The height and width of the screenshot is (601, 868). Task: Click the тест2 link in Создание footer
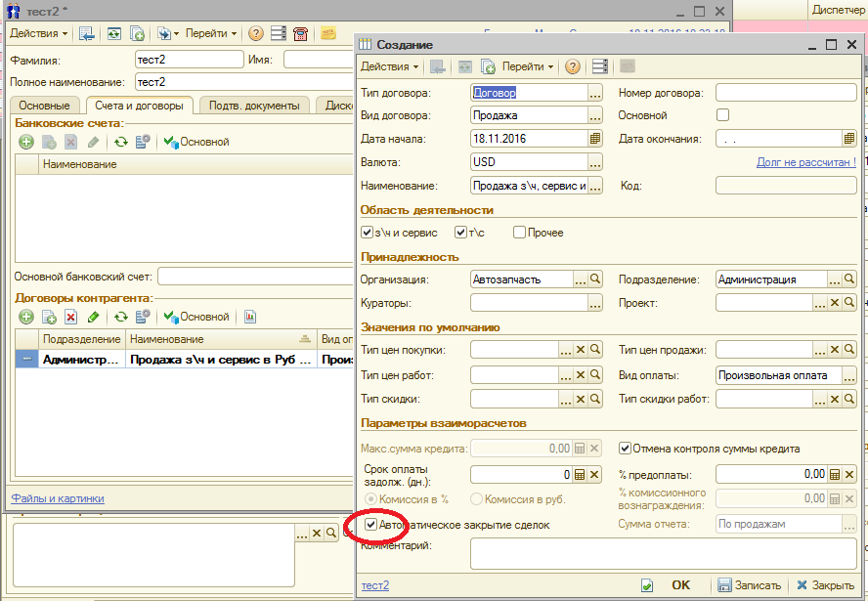pos(375,585)
